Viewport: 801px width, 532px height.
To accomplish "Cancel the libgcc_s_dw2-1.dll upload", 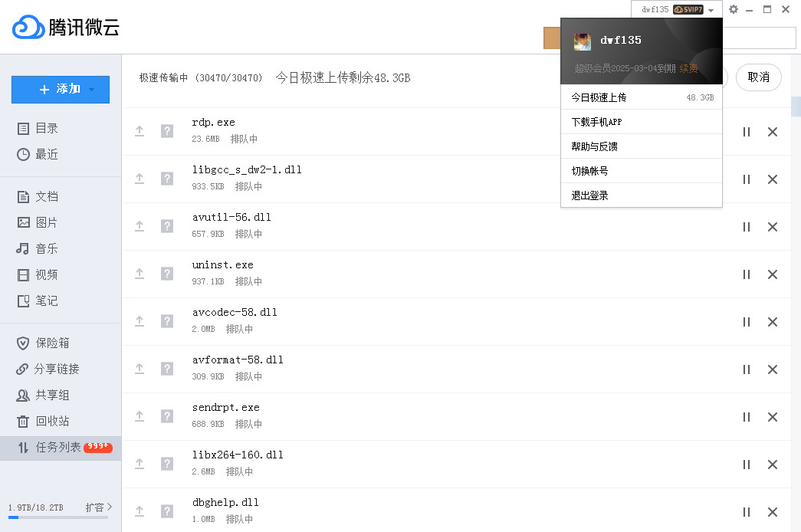I will [x=773, y=179].
